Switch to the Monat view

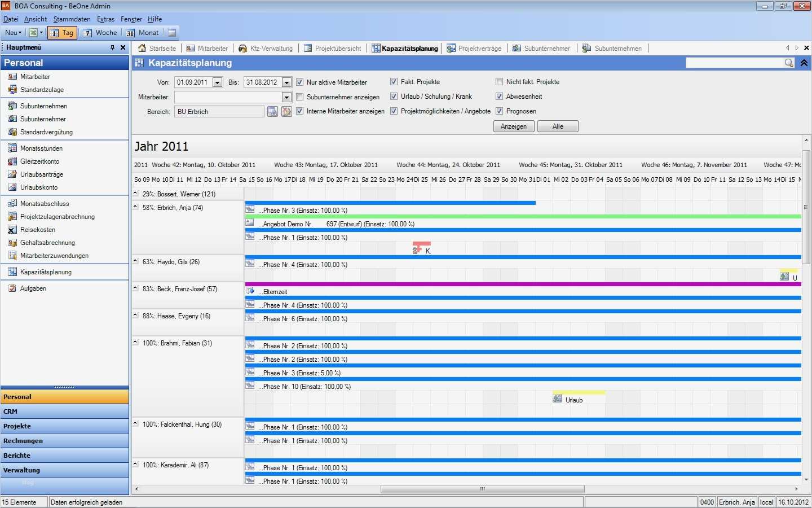pyautogui.click(x=143, y=32)
